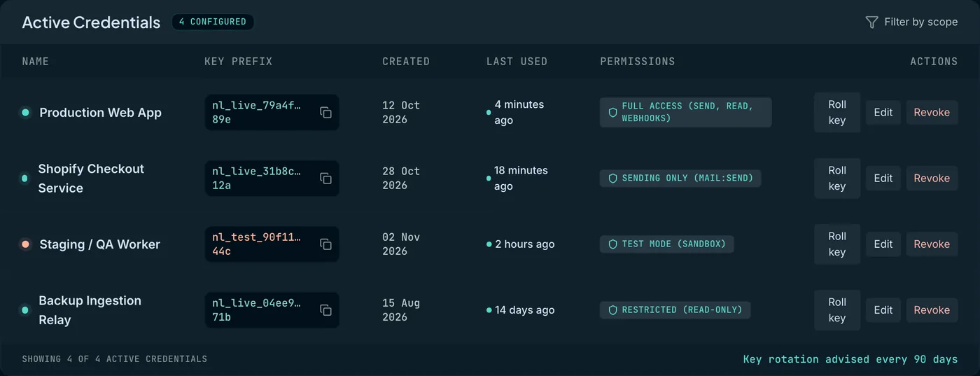Edit the Shopify Checkout Service credential
This screenshot has width=980, height=376.
point(883,178)
